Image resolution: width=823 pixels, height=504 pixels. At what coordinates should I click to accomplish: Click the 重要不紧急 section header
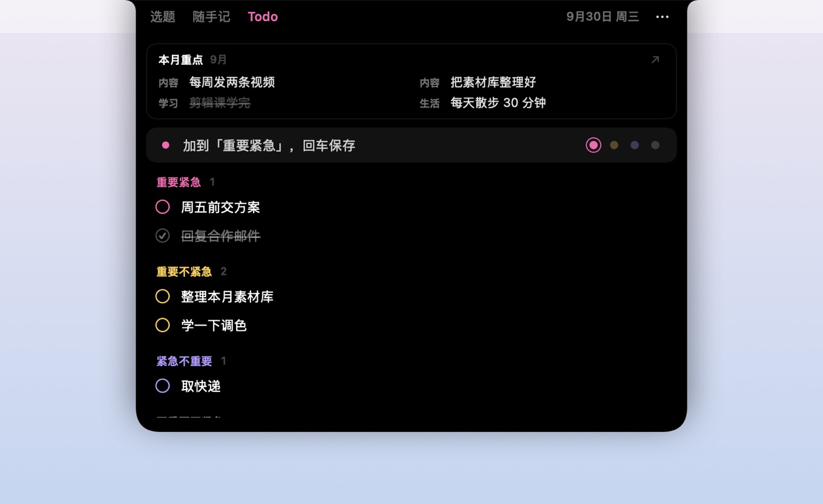184,272
